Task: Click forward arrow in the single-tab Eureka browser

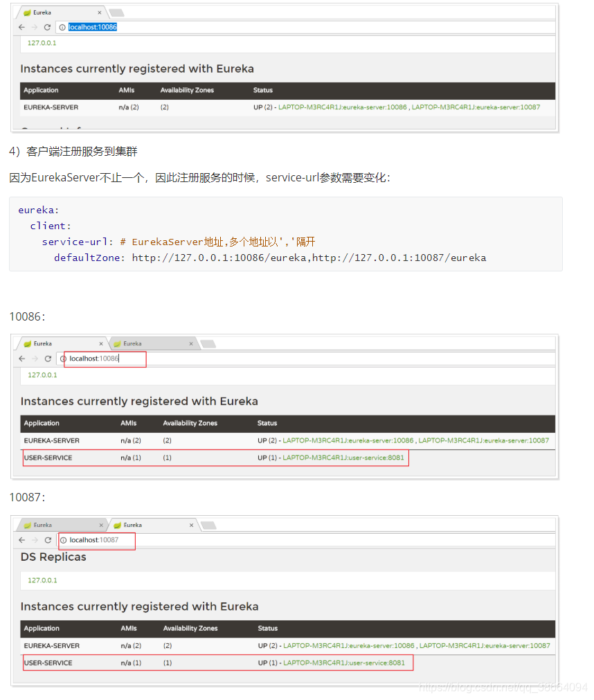Action: pyautogui.click(x=35, y=27)
